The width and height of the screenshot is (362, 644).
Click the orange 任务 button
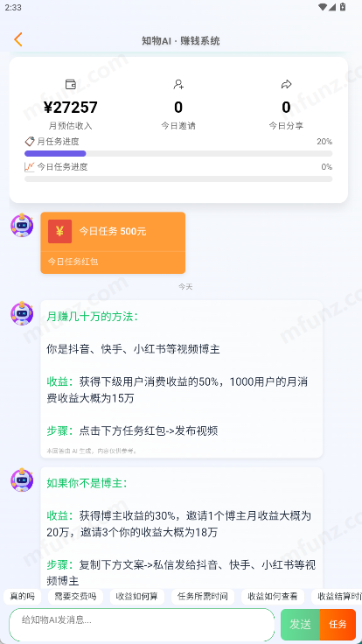click(338, 625)
